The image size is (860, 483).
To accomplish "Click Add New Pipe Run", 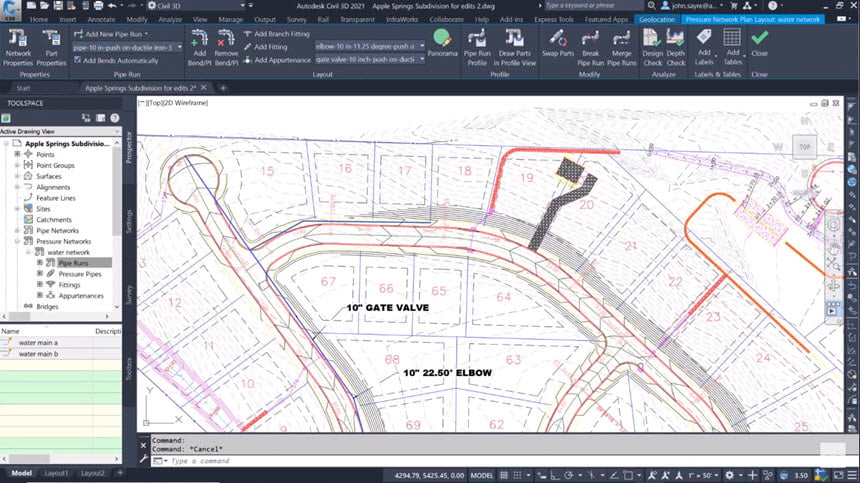I will pos(111,34).
